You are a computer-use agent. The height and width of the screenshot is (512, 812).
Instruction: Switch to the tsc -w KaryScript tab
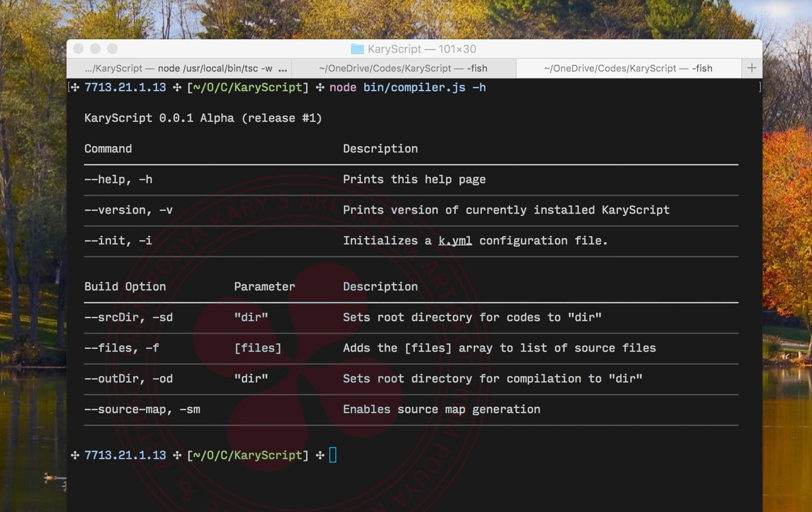click(178, 68)
